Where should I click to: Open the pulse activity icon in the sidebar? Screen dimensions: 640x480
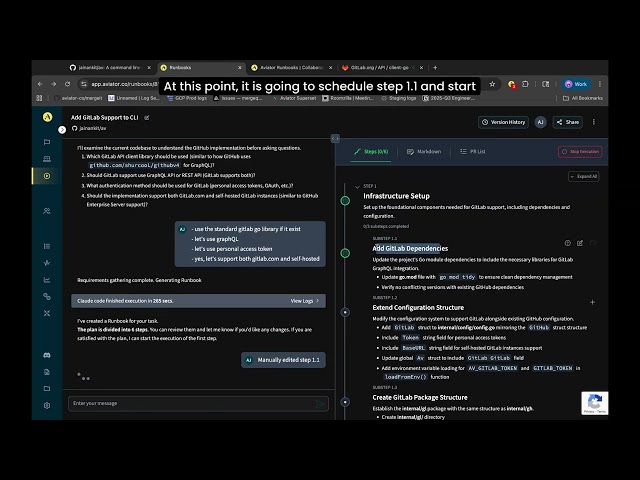(x=47, y=263)
